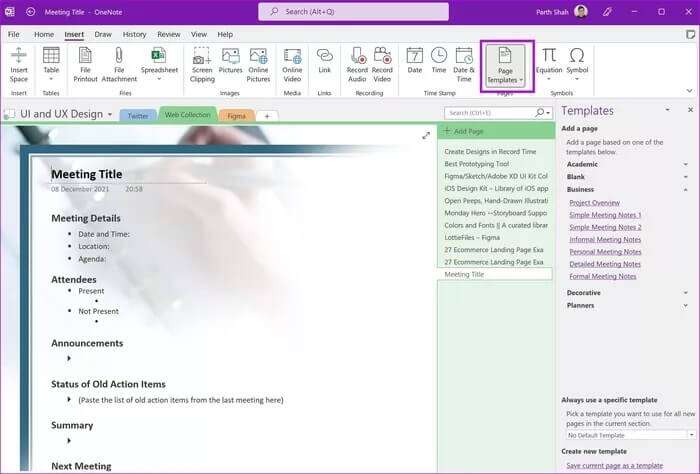
Task: Click the pen icon beside the profile picture
Action: (x=607, y=12)
